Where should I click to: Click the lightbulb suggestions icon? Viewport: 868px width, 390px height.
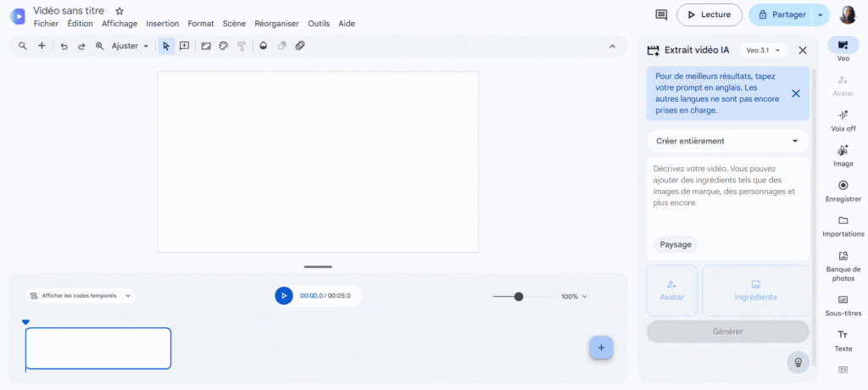click(x=798, y=362)
